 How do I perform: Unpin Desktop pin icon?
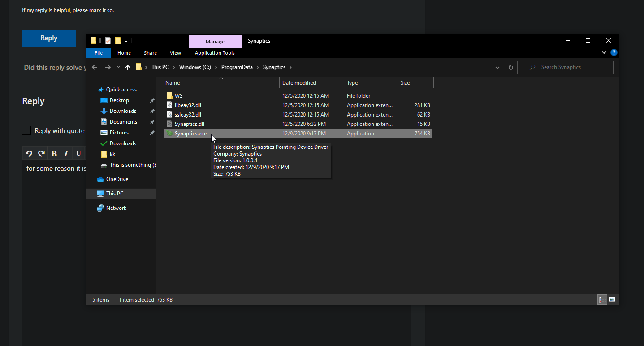[152, 100]
